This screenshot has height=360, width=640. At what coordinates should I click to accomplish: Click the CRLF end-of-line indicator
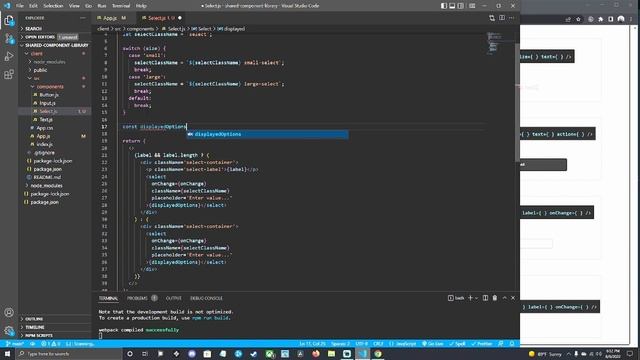378,344
